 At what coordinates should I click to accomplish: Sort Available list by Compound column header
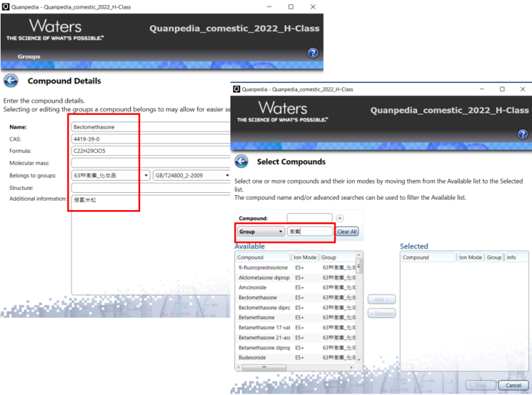[263, 257]
